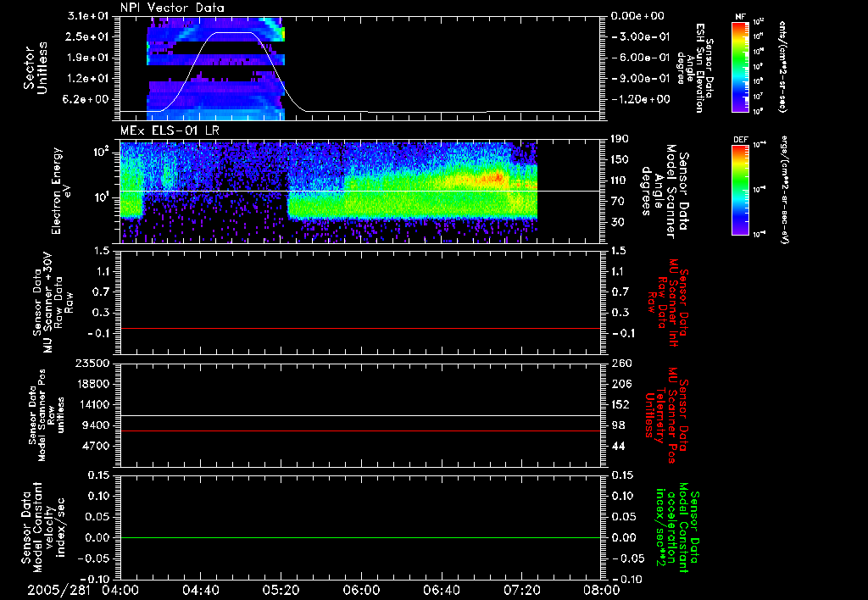Click the cnts/(cm**2-sr-sec) units label
The height and width of the screenshot is (600, 868).
tap(782, 67)
